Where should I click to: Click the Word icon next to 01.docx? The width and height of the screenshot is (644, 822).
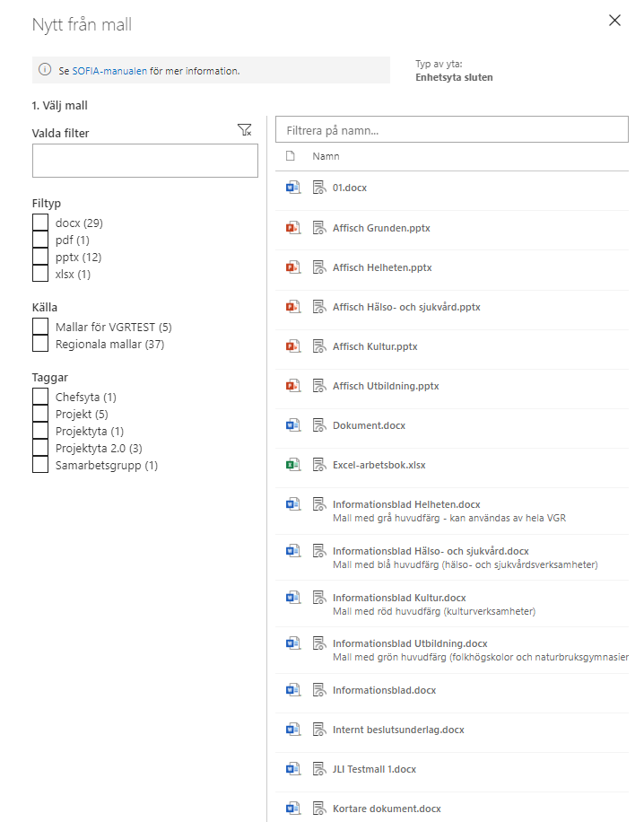coord(292,188)
